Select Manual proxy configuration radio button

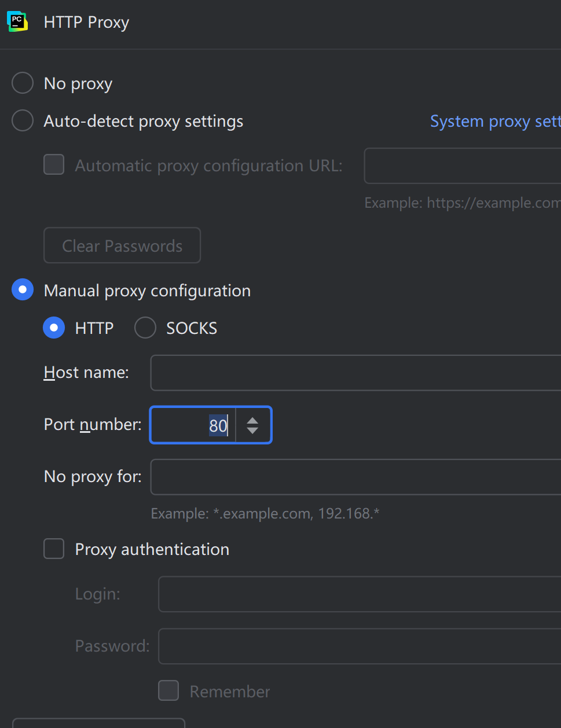pyautogui.click(x=23, y=290)
